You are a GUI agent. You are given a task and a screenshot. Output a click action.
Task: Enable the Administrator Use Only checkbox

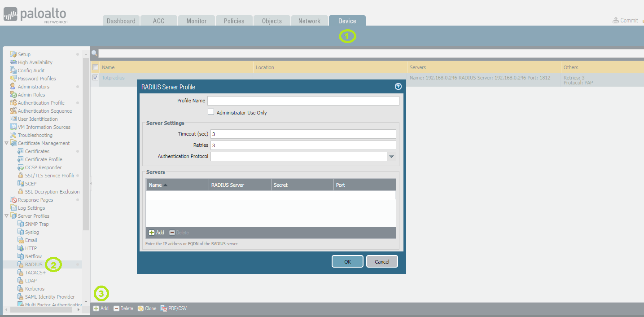(211, 112)
